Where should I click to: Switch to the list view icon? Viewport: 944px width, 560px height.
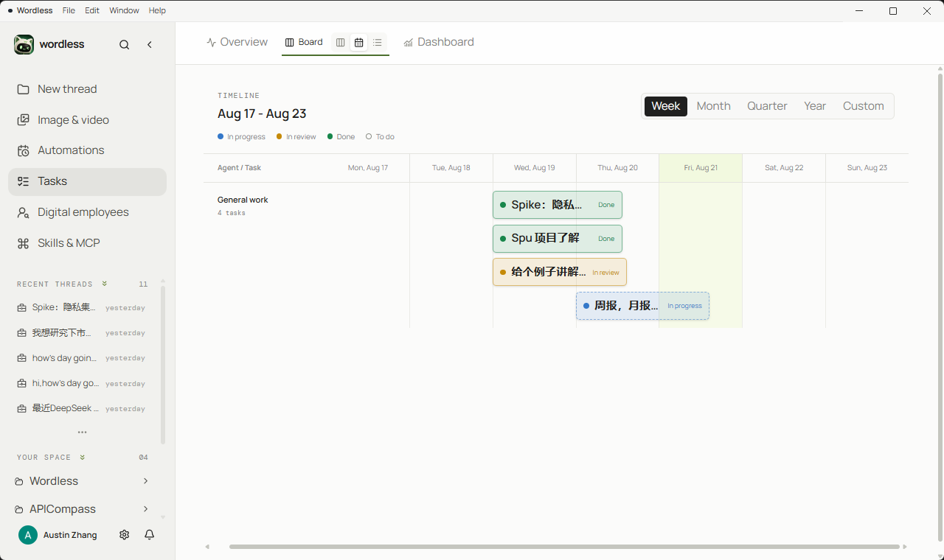(378, 43)
